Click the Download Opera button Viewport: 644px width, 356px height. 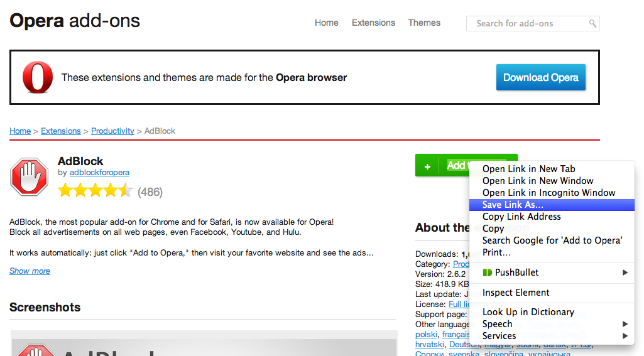point(540,77)
